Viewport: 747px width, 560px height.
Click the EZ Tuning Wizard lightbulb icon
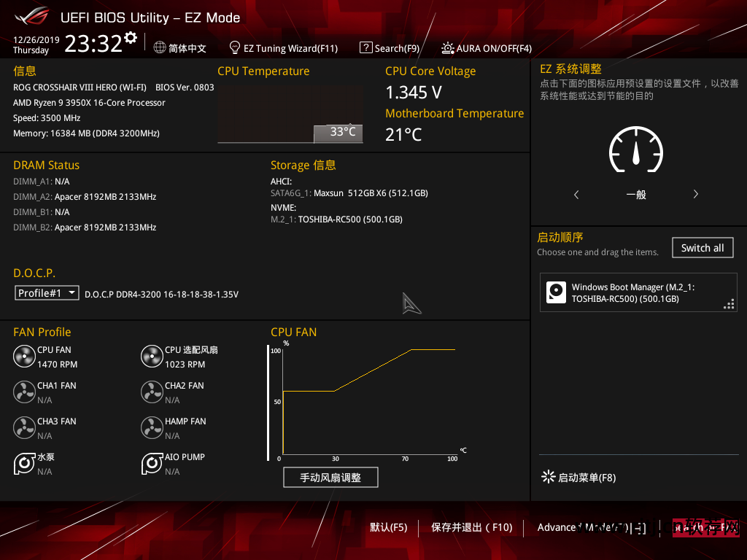[234, 47]
